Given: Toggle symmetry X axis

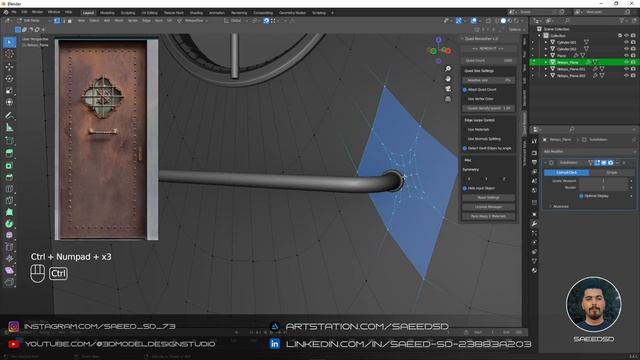Looking at the screenshot, I should pyautogui.click(x=469, y=179).
